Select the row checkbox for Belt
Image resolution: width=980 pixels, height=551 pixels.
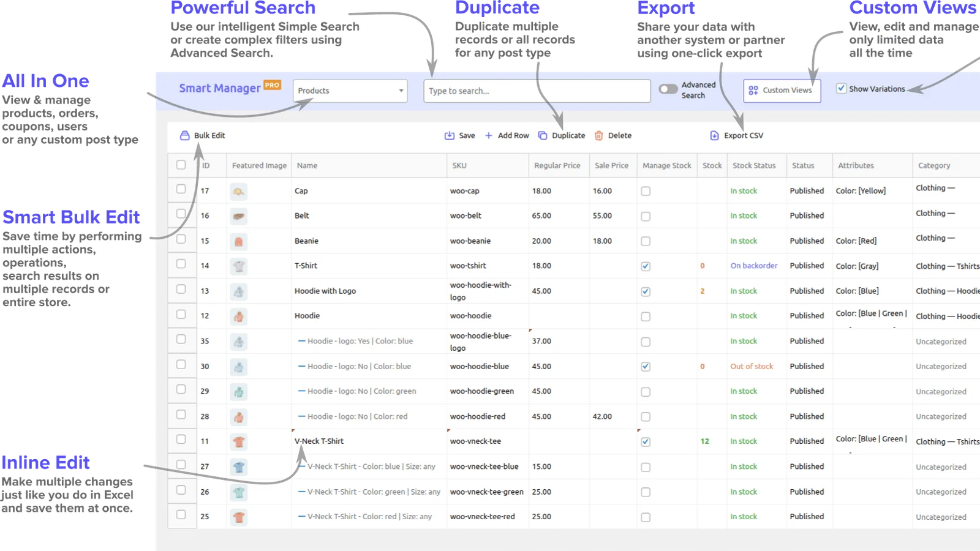(181, 214)
